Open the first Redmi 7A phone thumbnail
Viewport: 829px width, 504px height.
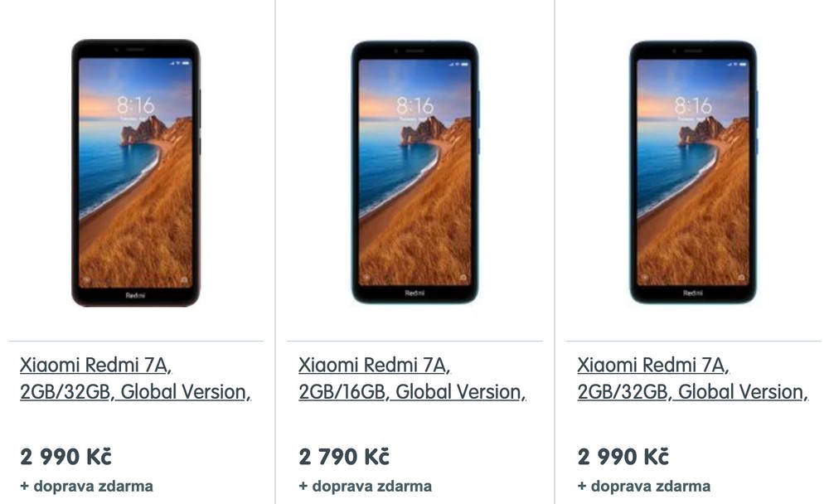[136, 172]
